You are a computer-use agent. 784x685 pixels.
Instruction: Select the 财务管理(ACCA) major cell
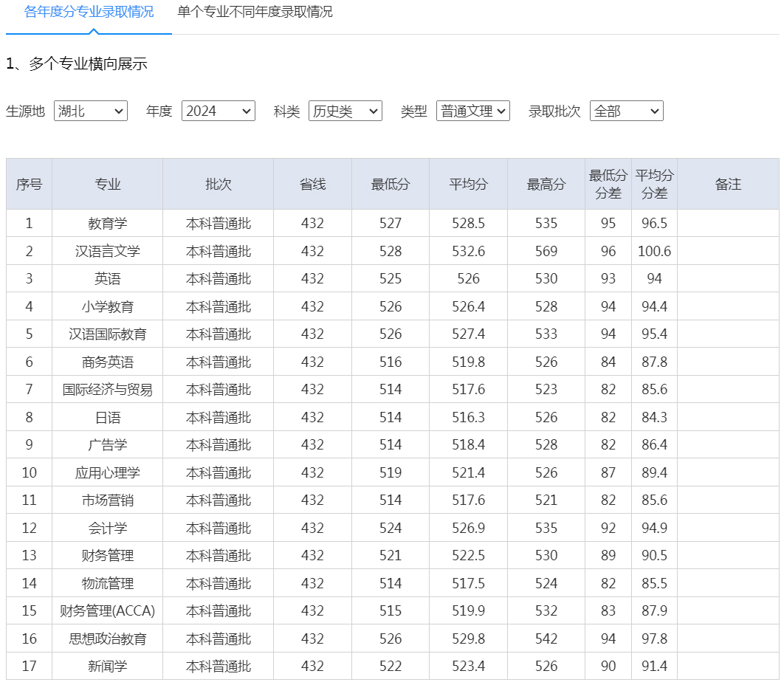pos(108,610)
